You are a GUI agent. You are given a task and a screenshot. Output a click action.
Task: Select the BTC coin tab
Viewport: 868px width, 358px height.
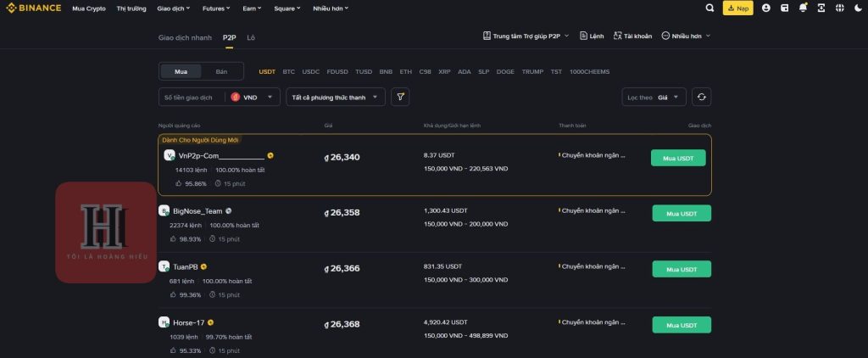point(288,71)
